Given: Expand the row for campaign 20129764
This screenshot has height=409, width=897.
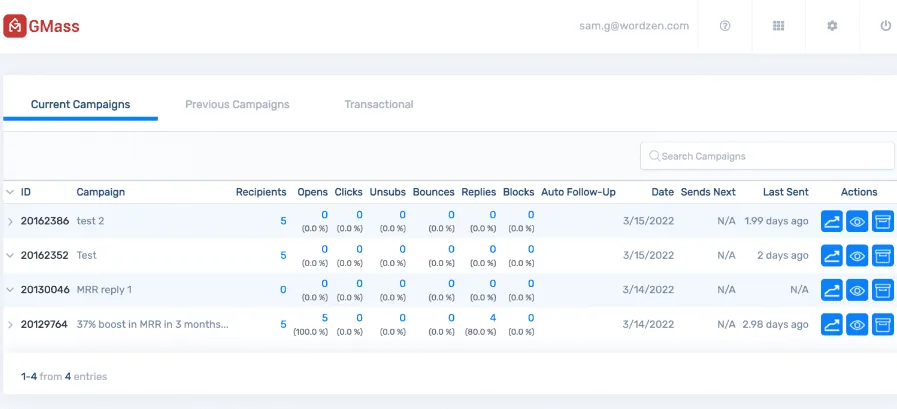Looking at the screenshot, I should [x=10, y=324].
